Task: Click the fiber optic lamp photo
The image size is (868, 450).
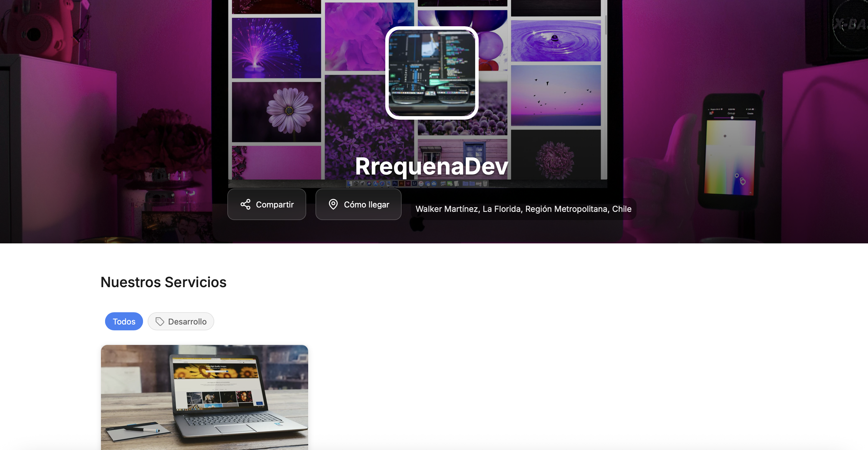Action: coord(276,48)
